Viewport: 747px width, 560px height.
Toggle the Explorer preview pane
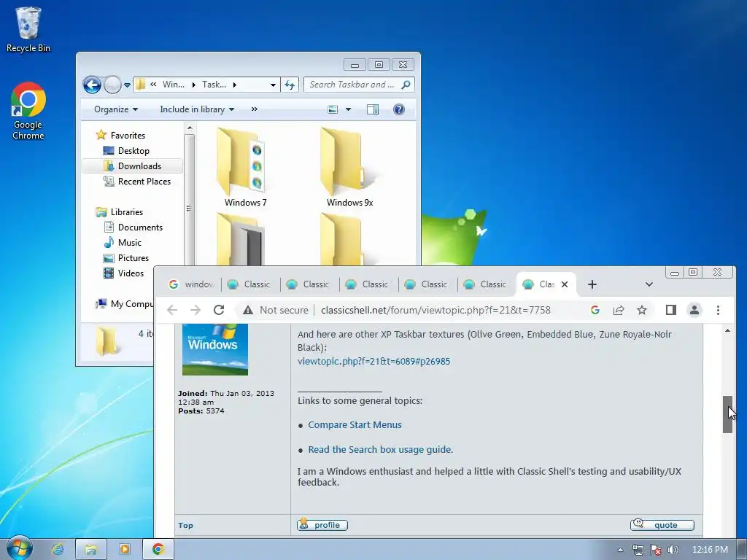373,109
